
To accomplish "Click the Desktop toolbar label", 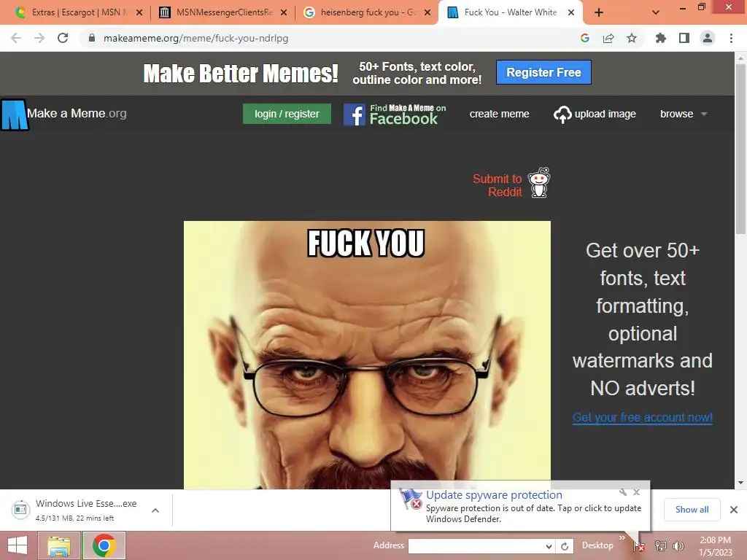I will point(597,545).
